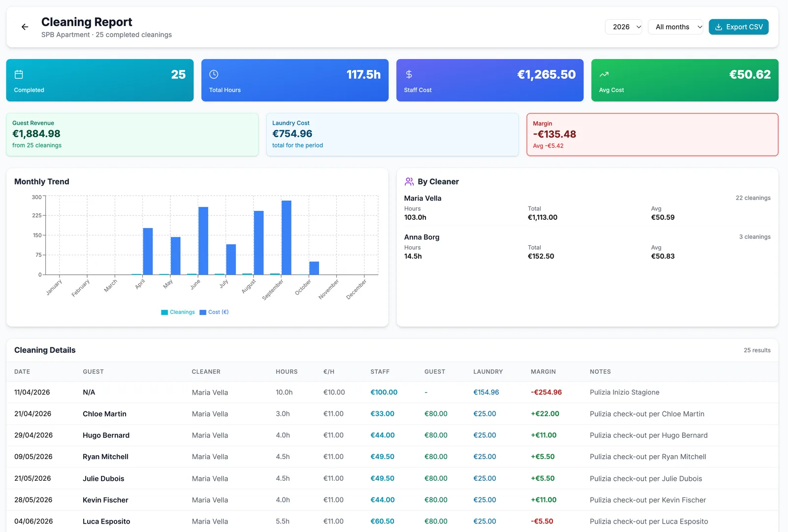Click the Laundry Cost summary card
The image size is (788, 532).
tap(393, 134)
